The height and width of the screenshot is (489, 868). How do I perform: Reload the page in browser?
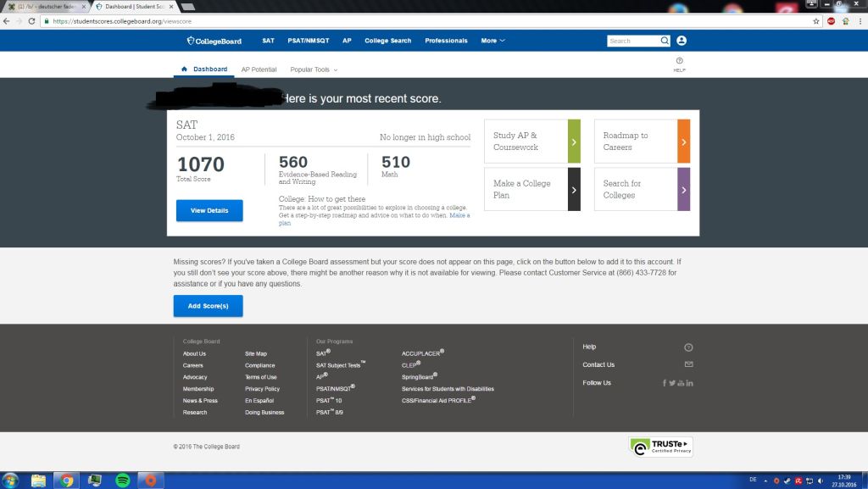click(31, 21)
